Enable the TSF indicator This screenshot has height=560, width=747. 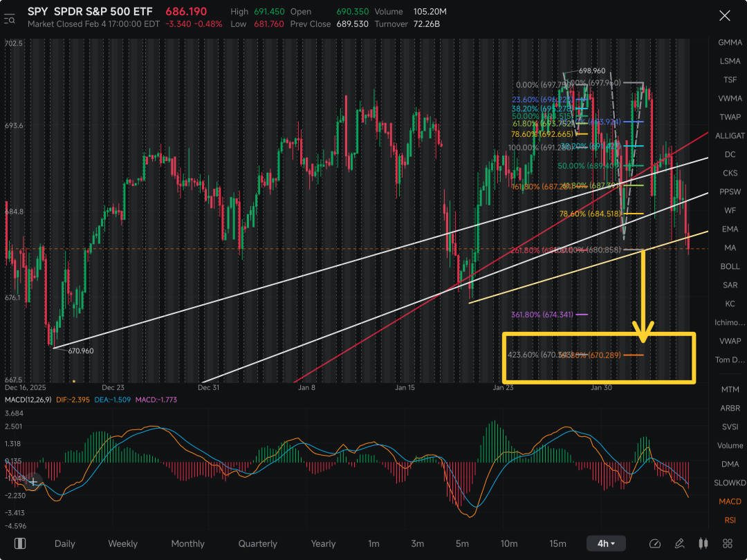tap(730, 80)
